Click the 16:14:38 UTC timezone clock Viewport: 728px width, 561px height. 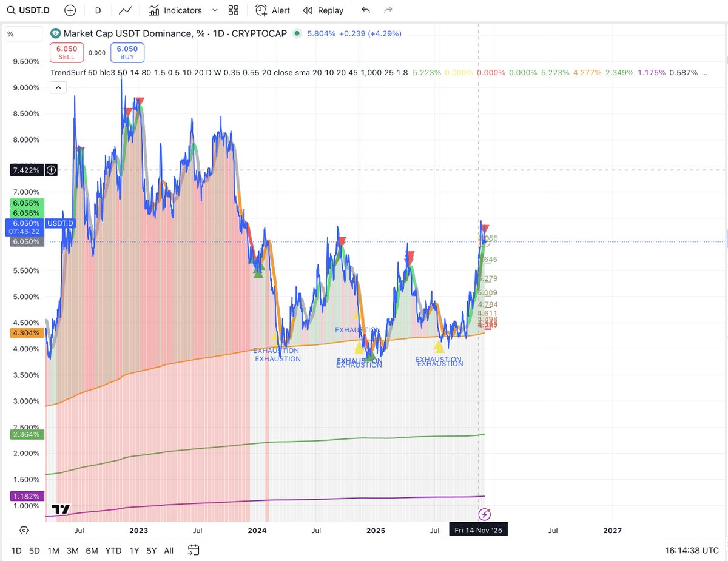click(693, 551)
